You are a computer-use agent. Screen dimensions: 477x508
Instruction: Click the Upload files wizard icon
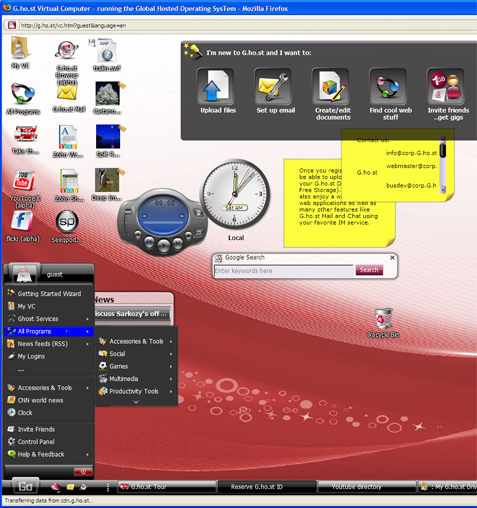tap(215, 86)
